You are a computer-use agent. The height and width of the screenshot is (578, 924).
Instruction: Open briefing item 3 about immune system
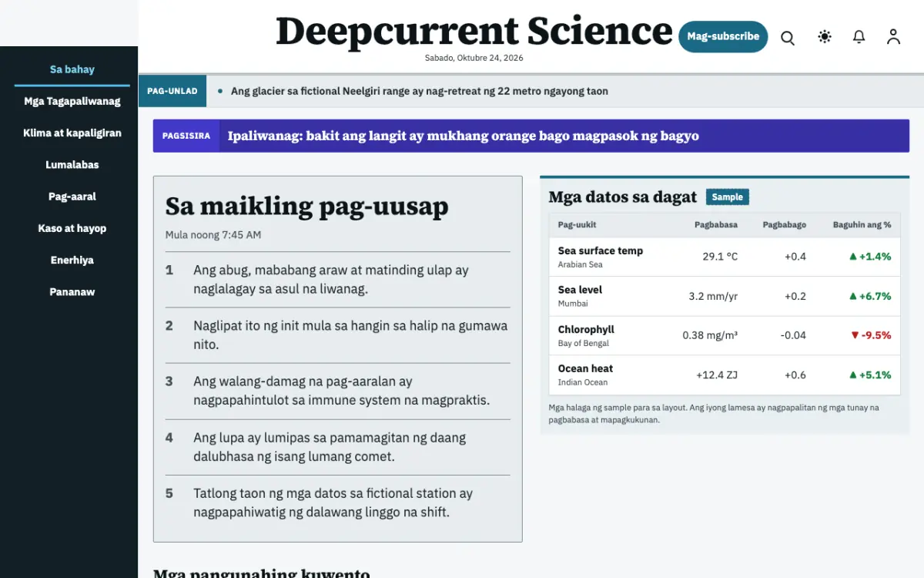coord(338,391)
